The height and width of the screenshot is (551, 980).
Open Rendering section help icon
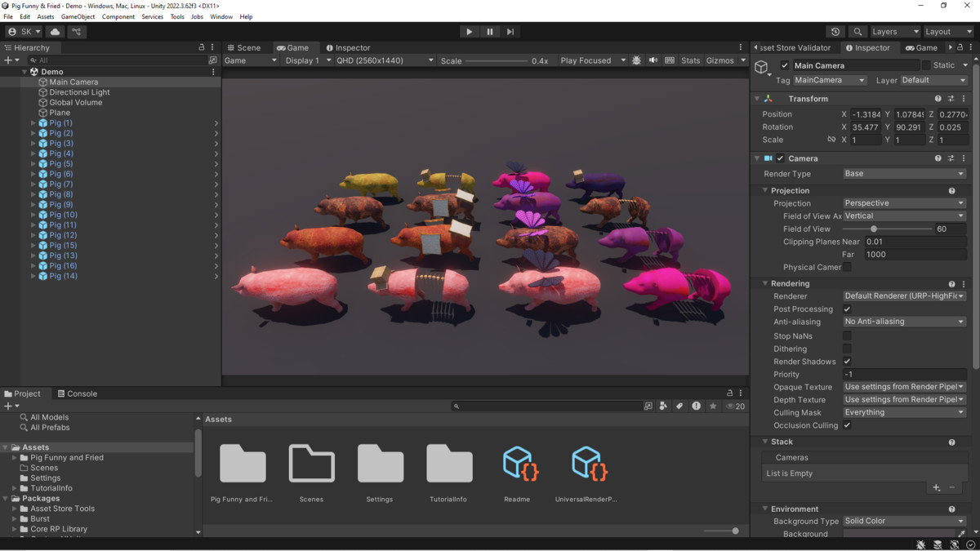(x=951, y=283)
